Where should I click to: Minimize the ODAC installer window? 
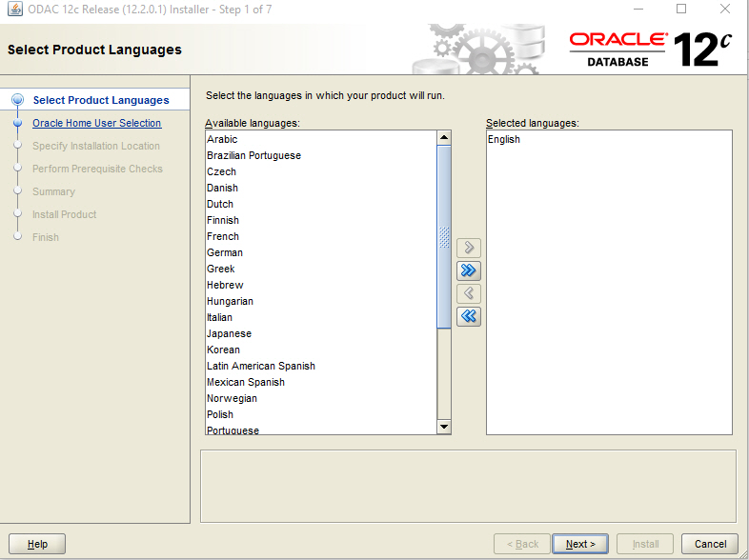(x=638, y=10)
